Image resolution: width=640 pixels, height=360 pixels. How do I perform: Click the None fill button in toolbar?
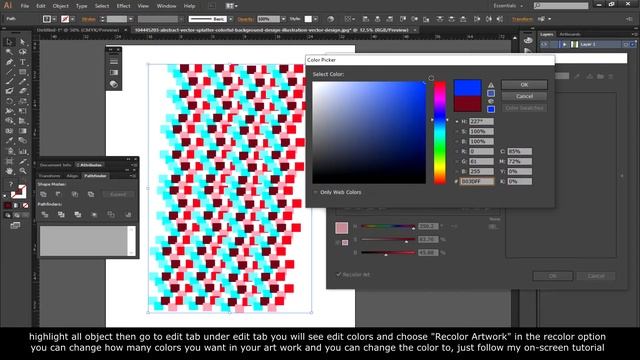[25, 205]
